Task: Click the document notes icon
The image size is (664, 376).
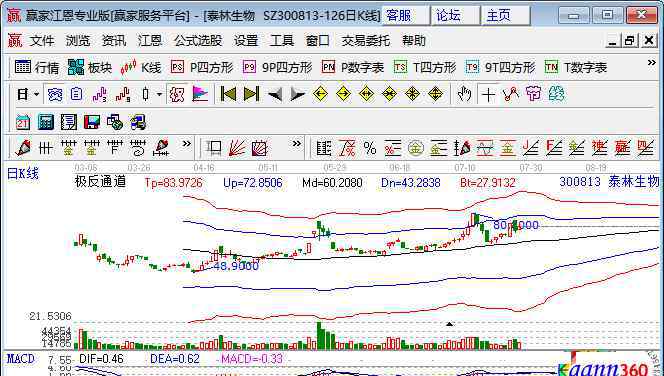Action: coord(77,94)
